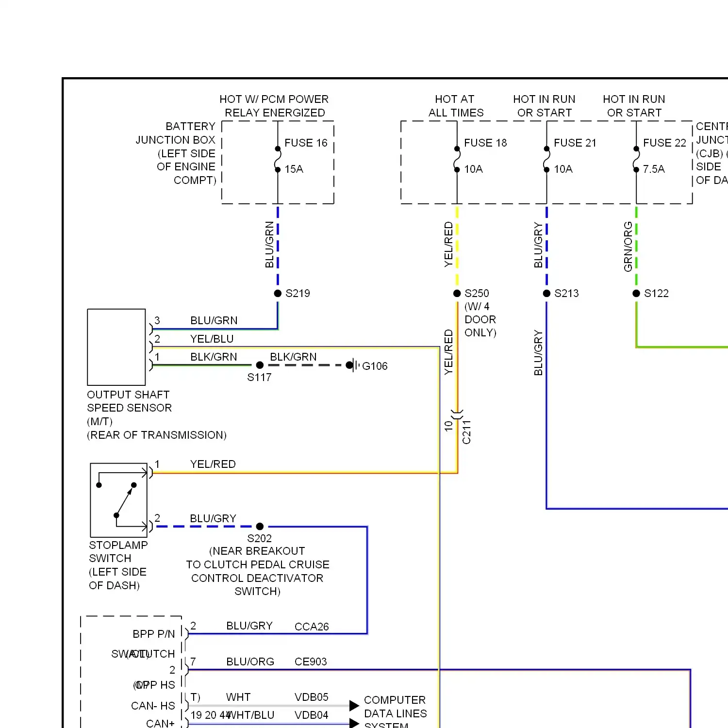The width and height of the screenshot is (728, 728).
Task: Select the 15A rating text
Action: pyautogui.click(x=294, y=169)
